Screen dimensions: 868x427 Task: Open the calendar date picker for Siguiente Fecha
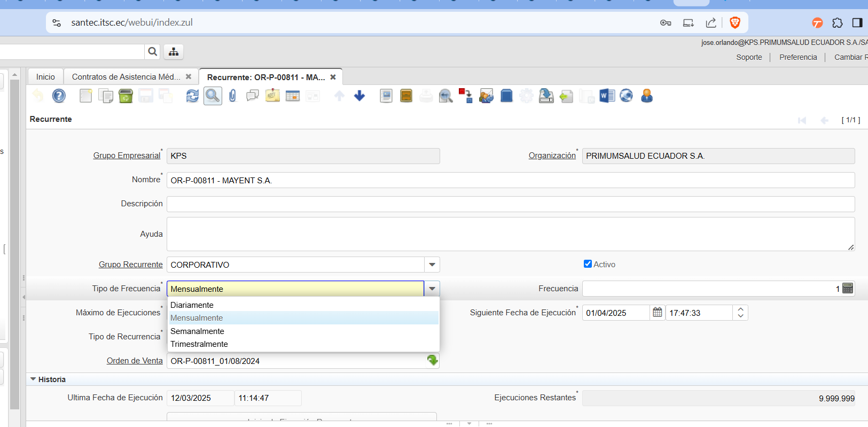[x=657, y=313]
